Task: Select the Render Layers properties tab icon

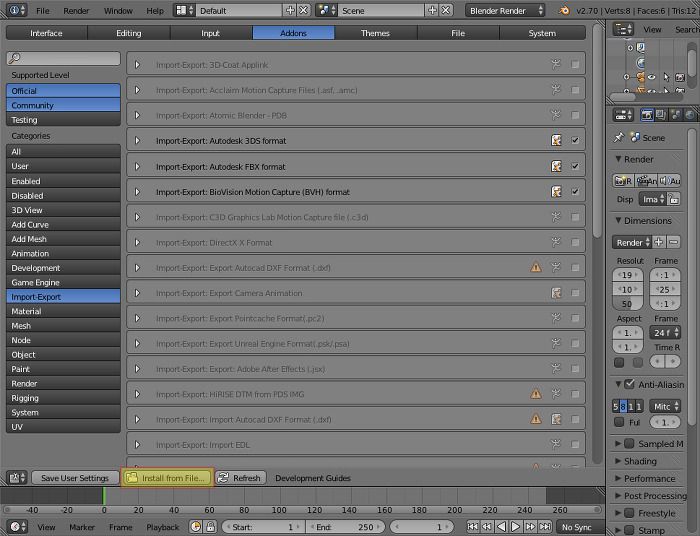Action: coord(661,115)
